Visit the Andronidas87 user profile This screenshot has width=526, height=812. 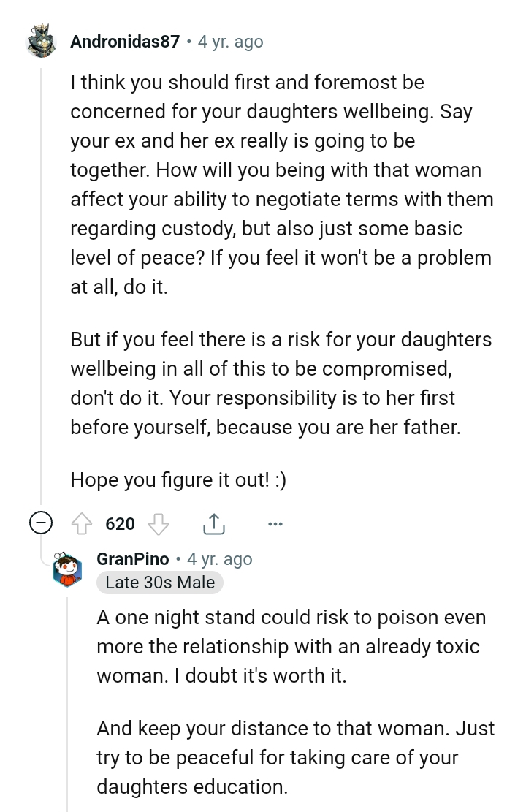(125, 42)
